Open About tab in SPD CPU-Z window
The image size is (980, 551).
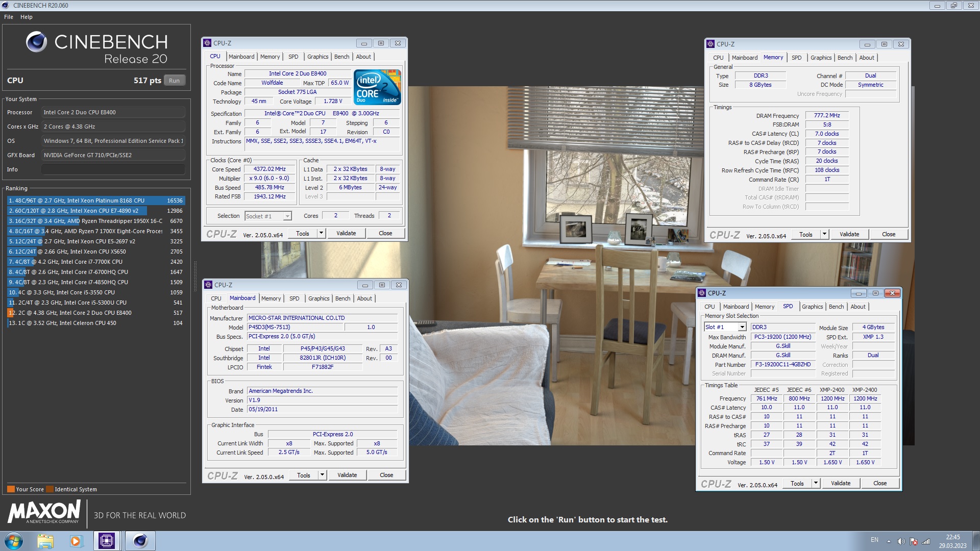(x=858, y=307)
